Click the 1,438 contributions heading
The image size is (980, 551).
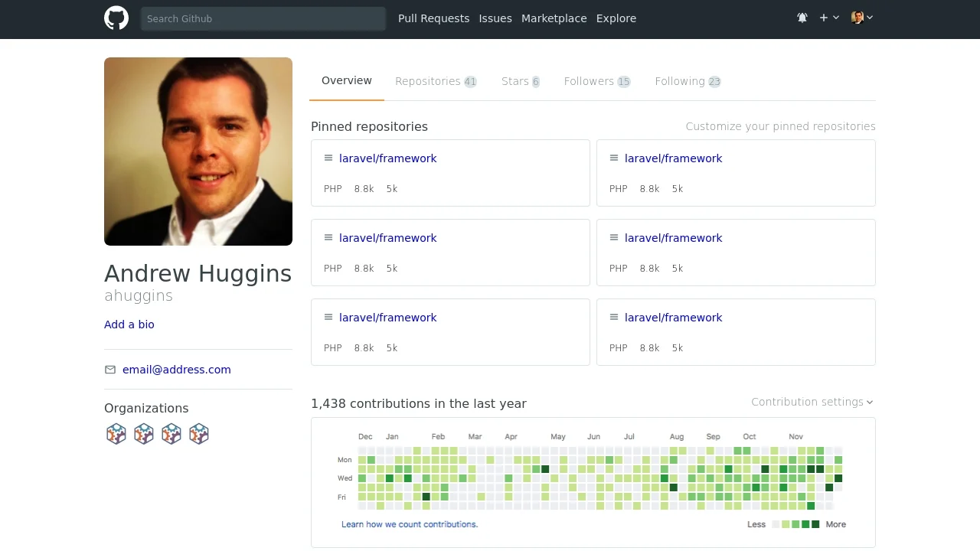pyautogui.click(x=419, y=403)
